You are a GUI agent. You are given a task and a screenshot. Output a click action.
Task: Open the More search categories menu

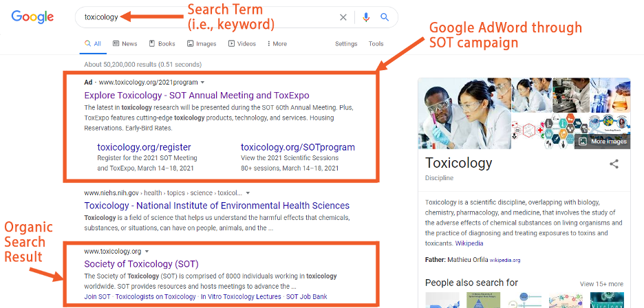tap(277, 43)
